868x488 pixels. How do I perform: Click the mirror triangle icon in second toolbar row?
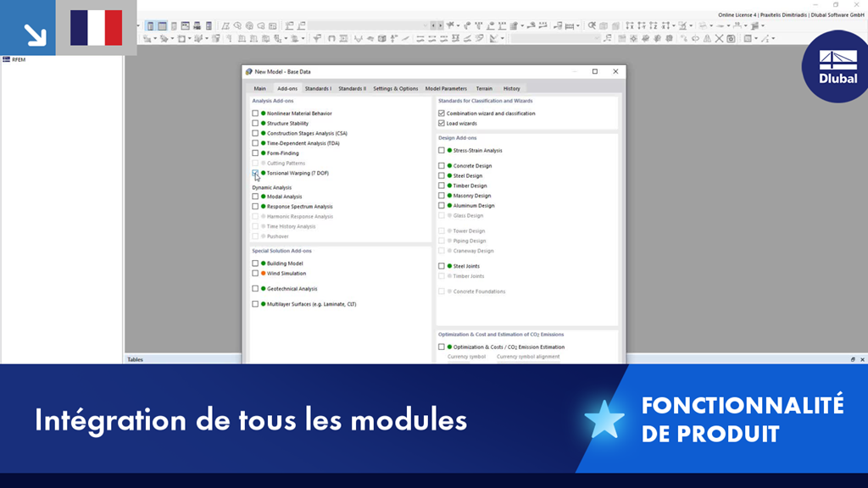click(707, 39)
